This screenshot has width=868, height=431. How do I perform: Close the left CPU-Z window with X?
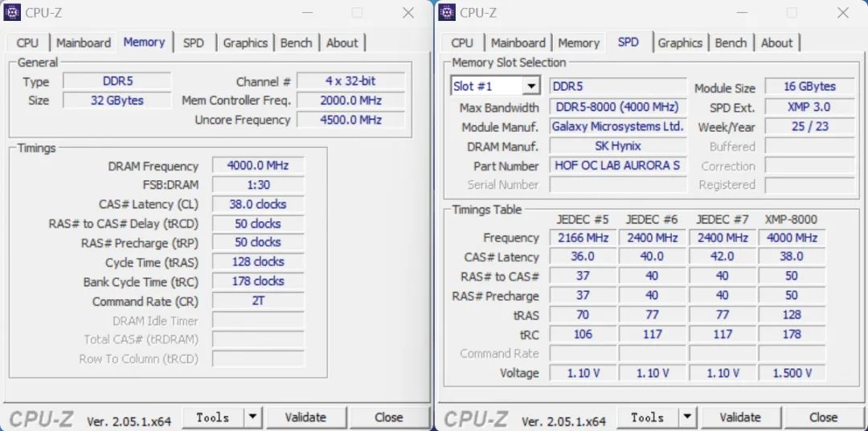pyautogui.click(x=408, y=13)
